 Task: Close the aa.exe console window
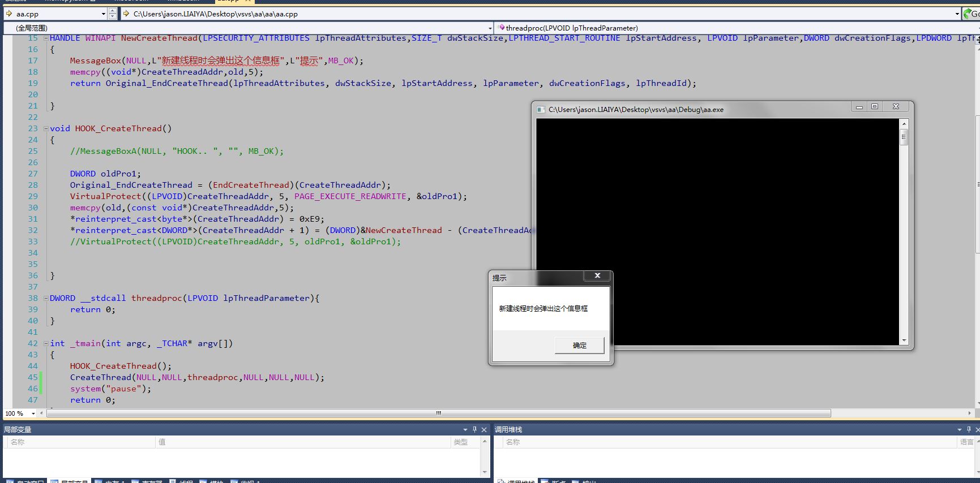(896, 107)
